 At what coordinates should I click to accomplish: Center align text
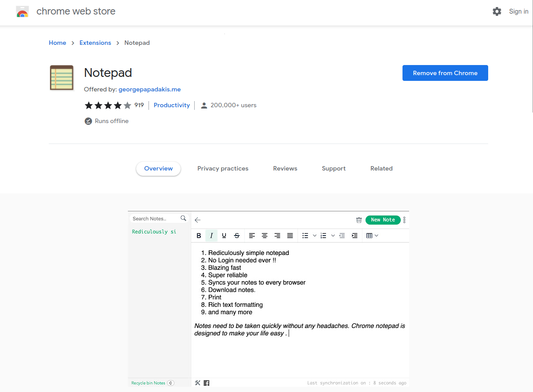(x=265, y=236)
